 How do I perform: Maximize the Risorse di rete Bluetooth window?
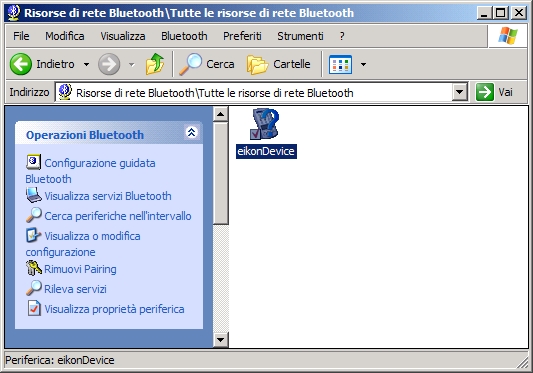coord(501,13)
